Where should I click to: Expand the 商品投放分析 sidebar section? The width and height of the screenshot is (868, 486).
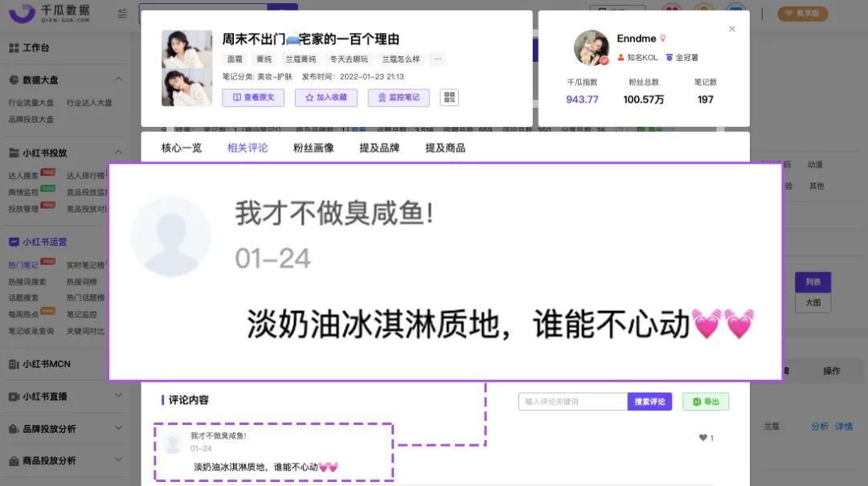(117, 459)
